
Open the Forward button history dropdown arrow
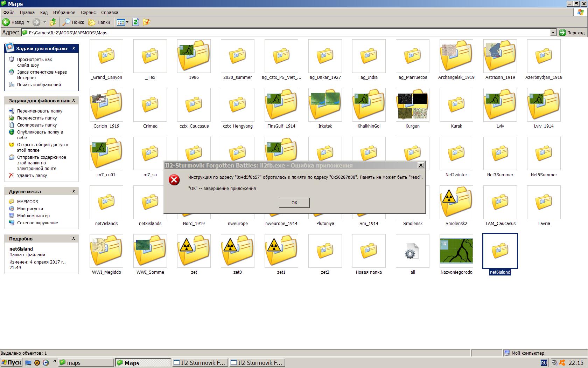pyautogui.click(x=44, y=22)
